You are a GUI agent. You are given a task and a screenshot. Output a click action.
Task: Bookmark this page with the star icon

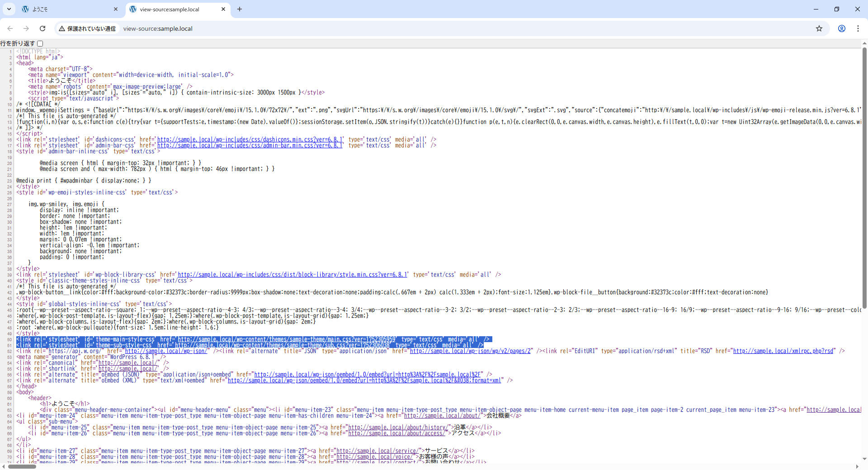point(819,28)
